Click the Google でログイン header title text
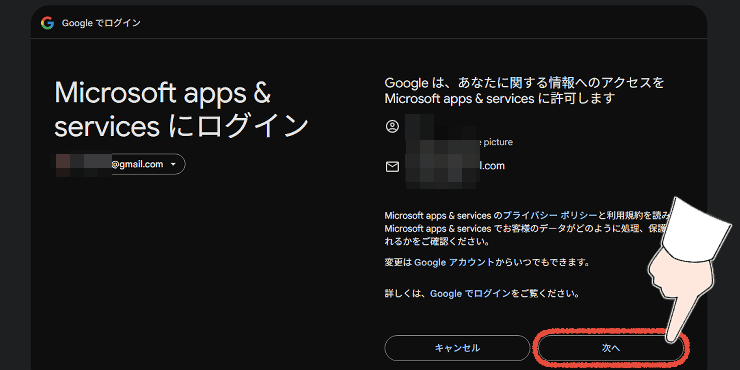The height and width of the screenshot is (370, 740). click(101, 23)
